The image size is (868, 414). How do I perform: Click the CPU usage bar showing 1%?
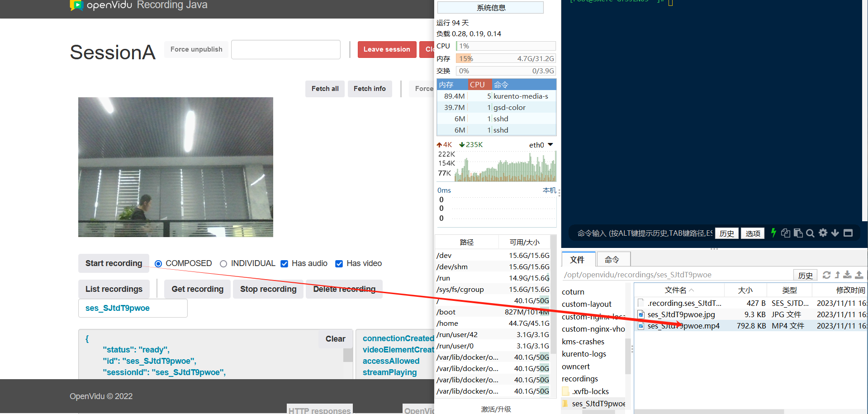pos(506,46)
